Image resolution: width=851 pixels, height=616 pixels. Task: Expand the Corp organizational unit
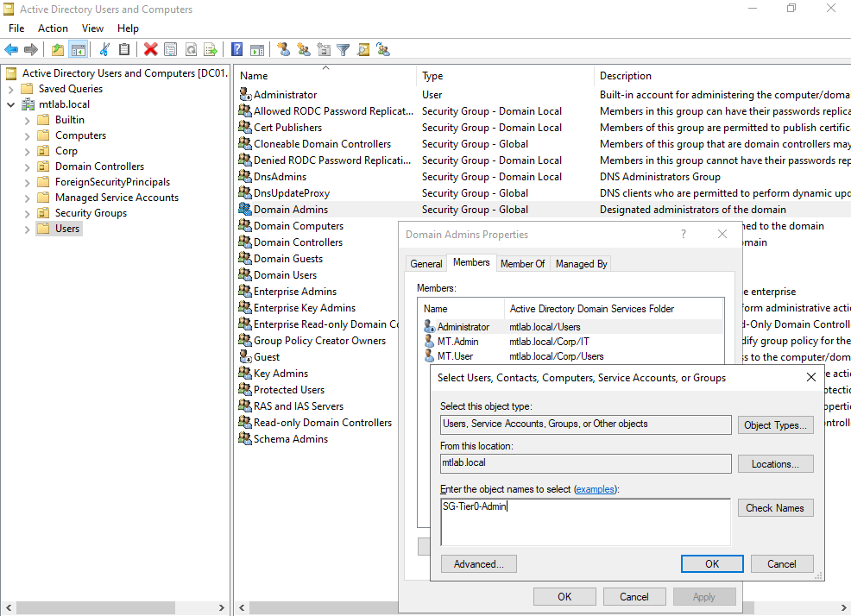pos(27,152)
